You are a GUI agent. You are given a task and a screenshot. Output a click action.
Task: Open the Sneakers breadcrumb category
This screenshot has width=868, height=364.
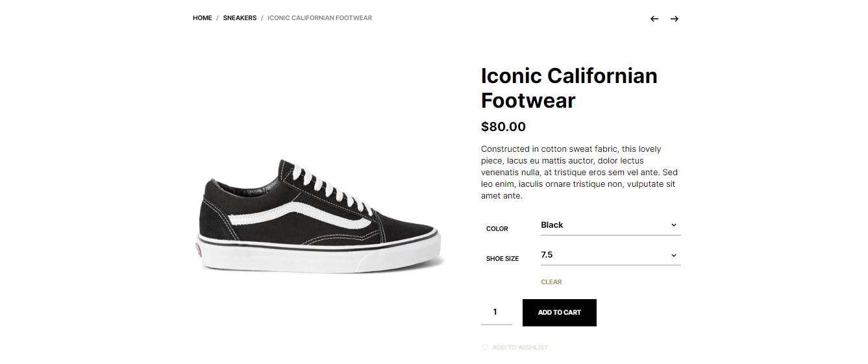[240, 18]
